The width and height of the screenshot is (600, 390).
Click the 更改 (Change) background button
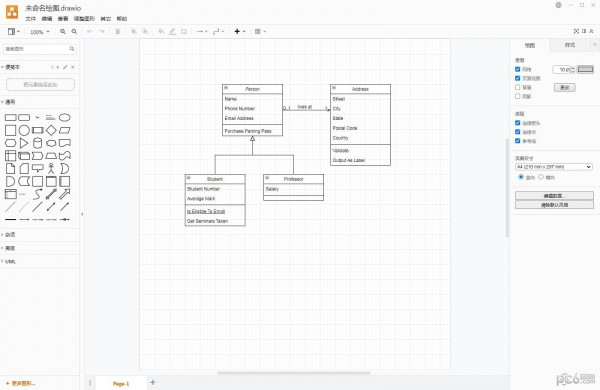point(564,88)
